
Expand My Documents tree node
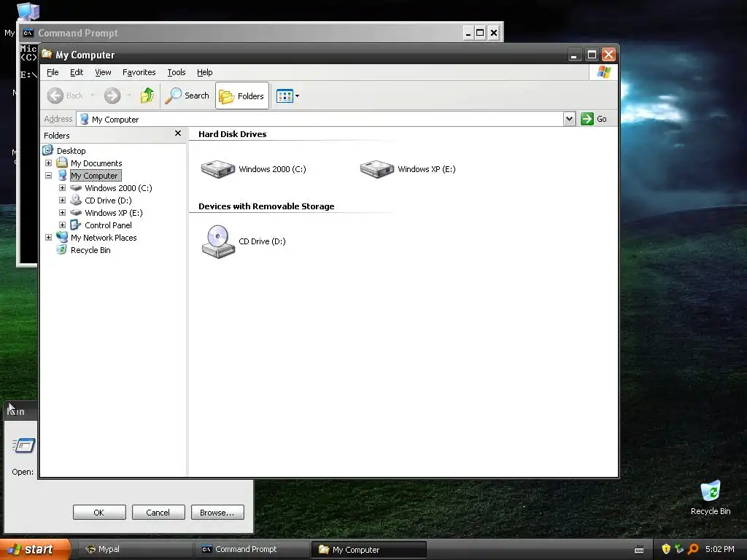point(48,163)
